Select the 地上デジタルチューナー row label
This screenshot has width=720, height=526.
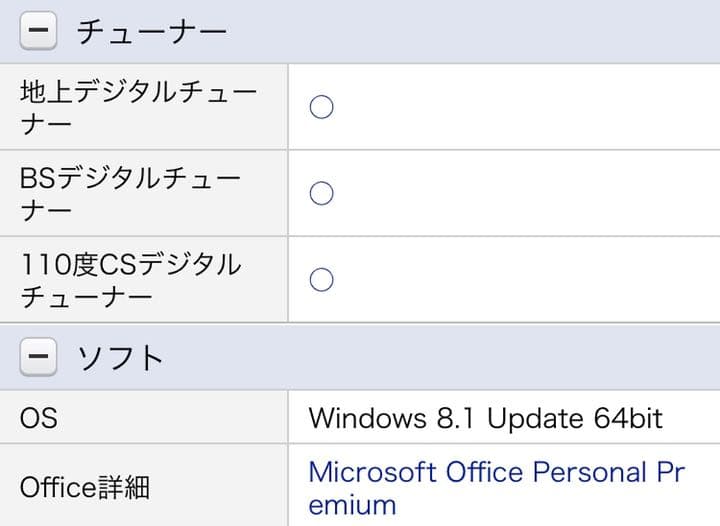pos(138,107)
